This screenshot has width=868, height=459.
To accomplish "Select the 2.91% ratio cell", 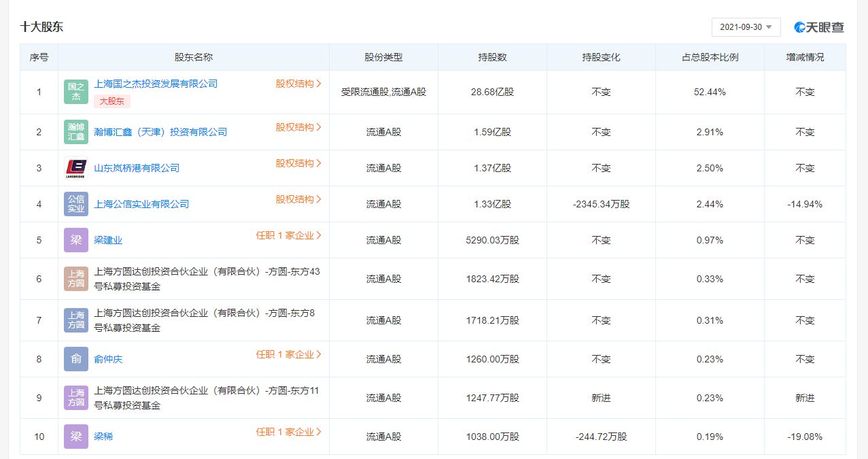I will [710, 132].
